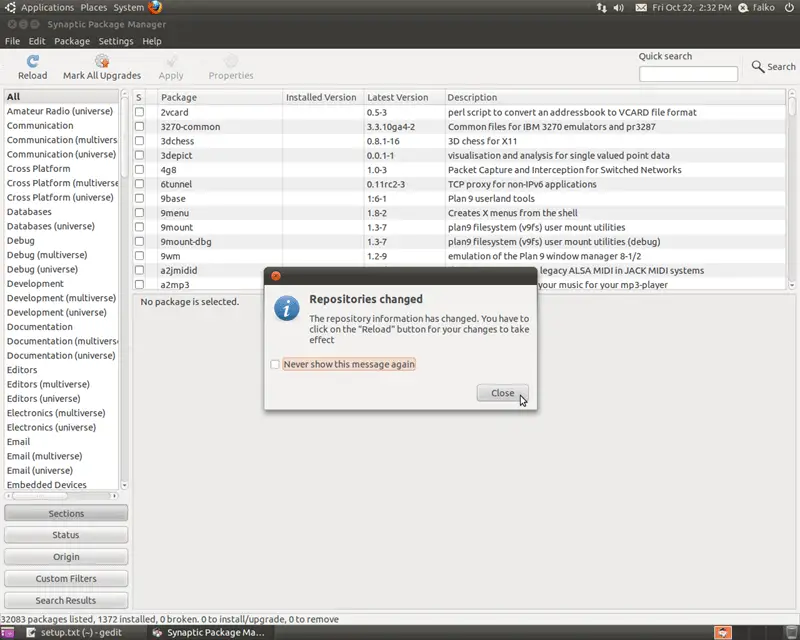Mark the 9base status checkbox
This screenshot has height=640, width=800.
point(139,198)
